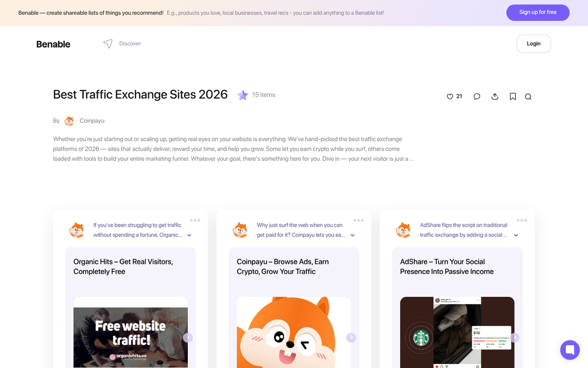Click the Discover paper plane icon
This screenshot has height=368, width=588.
click(108, 44)
